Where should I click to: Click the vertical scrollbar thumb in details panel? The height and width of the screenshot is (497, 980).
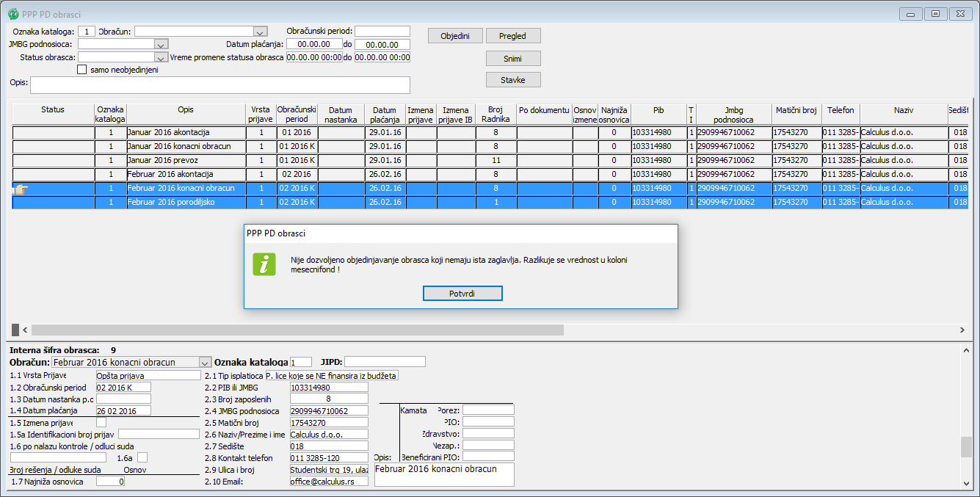967,446
